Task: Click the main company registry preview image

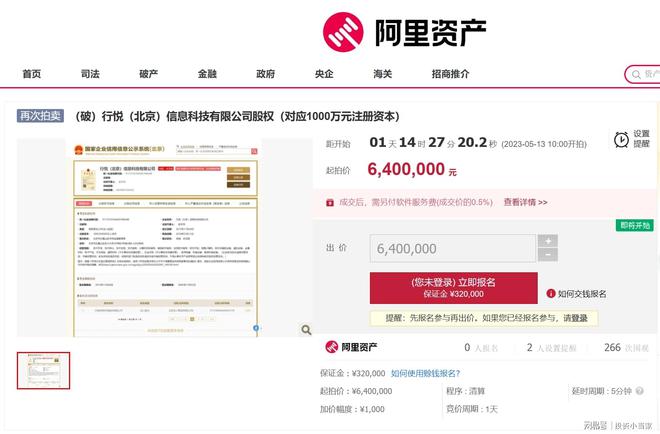Action: (165, 238)
